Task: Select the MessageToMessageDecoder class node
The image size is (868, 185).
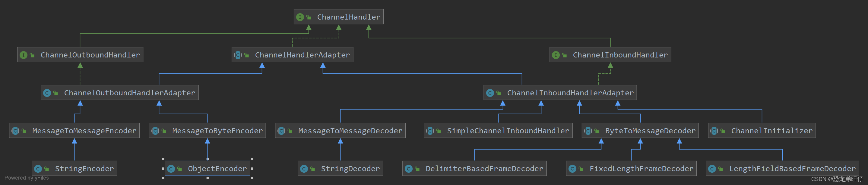Action: click(350, 131)
